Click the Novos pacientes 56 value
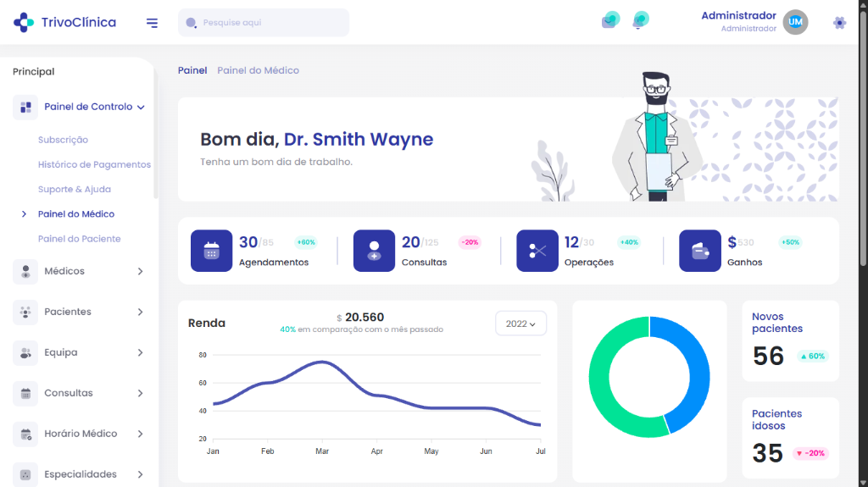This screenshot has width=868, height=487. 768,356
